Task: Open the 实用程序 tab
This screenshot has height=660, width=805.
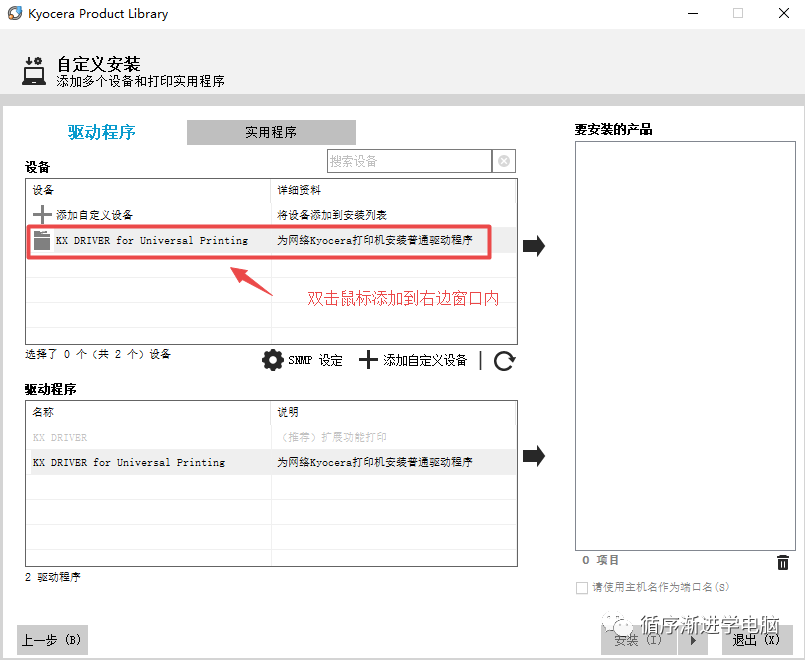Action: tap(271, 132)
